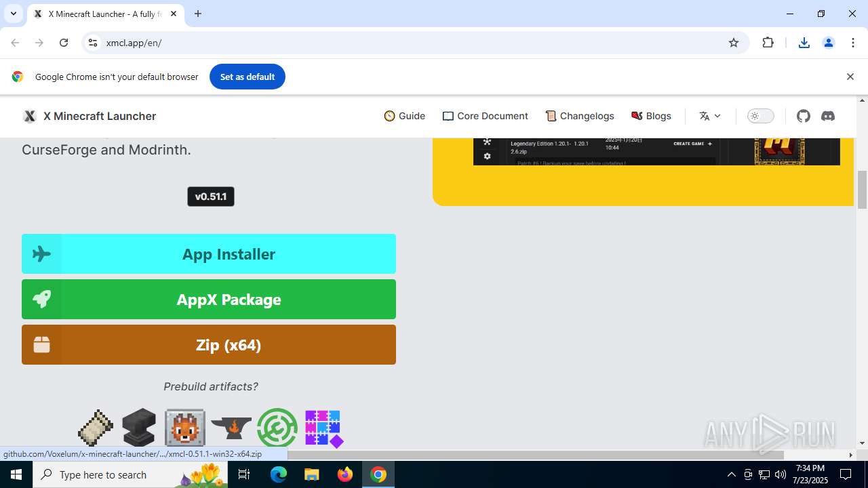Screen dimensions: 868x488
Task: Click the dark anvil Forge icon
Action: 139,428
